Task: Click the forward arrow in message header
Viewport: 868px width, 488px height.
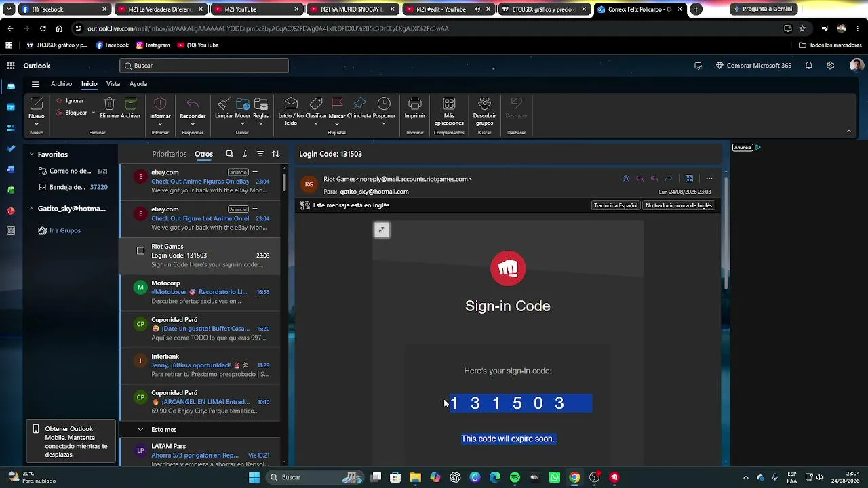Action: (x=669, y=179)
